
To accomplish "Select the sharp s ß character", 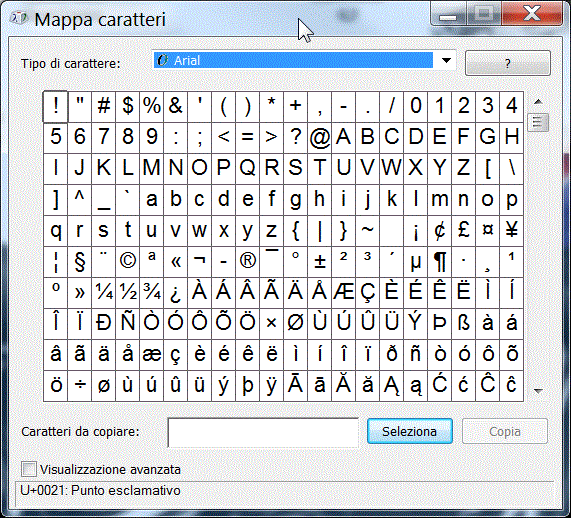I will [464, 323].
